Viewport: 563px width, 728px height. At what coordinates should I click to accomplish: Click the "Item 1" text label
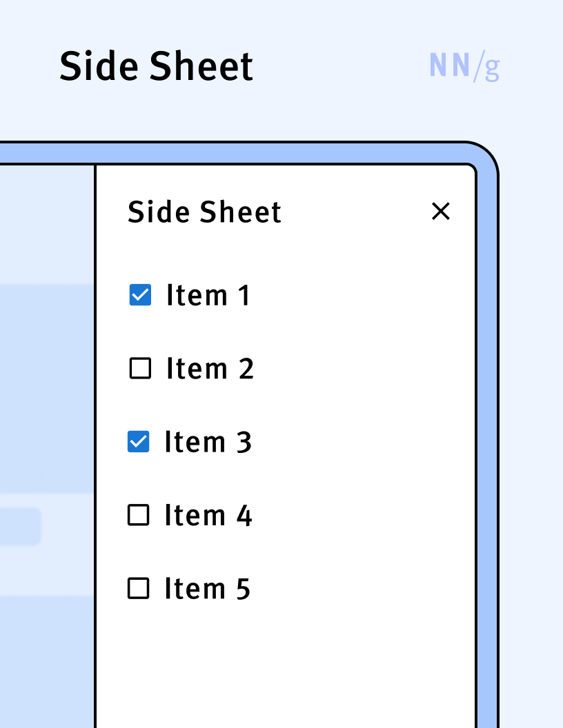[208, 295]
